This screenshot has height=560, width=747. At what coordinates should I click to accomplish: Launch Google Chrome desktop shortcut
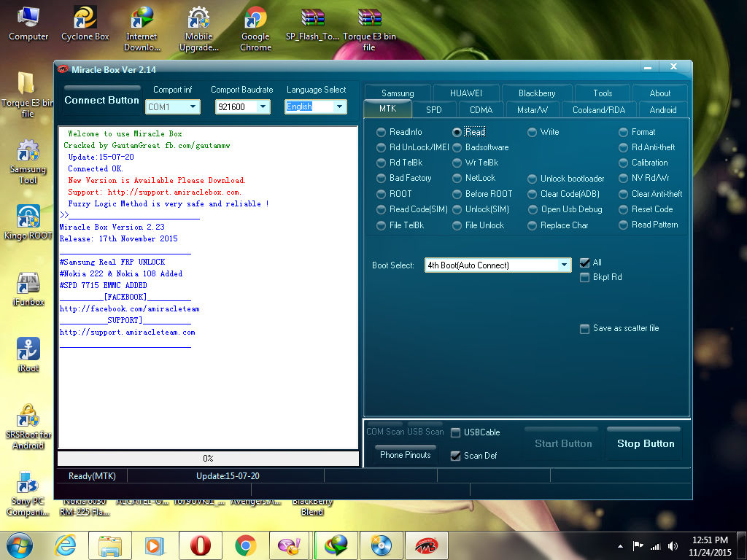point(255,28)
